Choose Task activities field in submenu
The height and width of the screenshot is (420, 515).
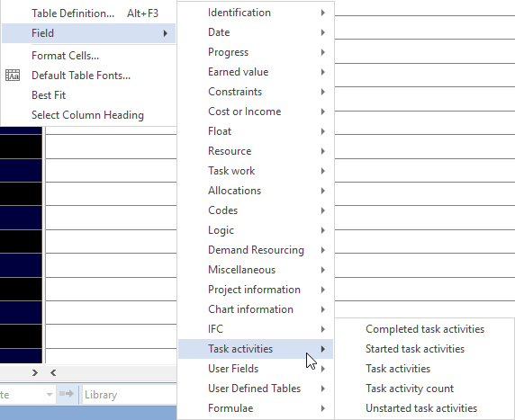coord(425,369)
